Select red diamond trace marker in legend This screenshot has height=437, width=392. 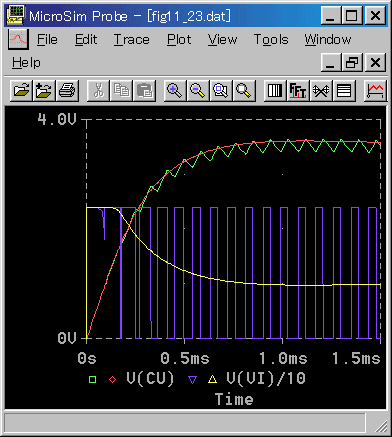(x=113, y=379)
